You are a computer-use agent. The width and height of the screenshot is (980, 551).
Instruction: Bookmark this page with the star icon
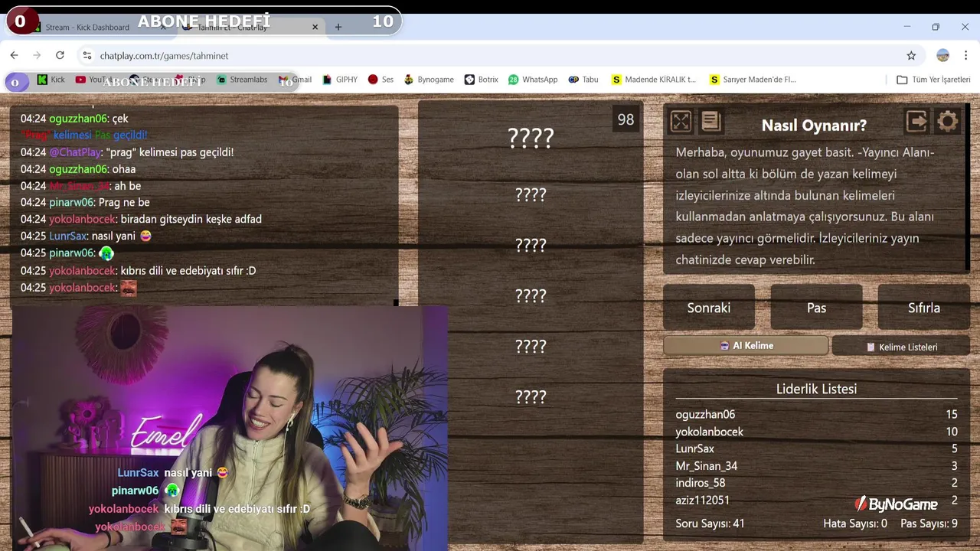tap(911, 55)
